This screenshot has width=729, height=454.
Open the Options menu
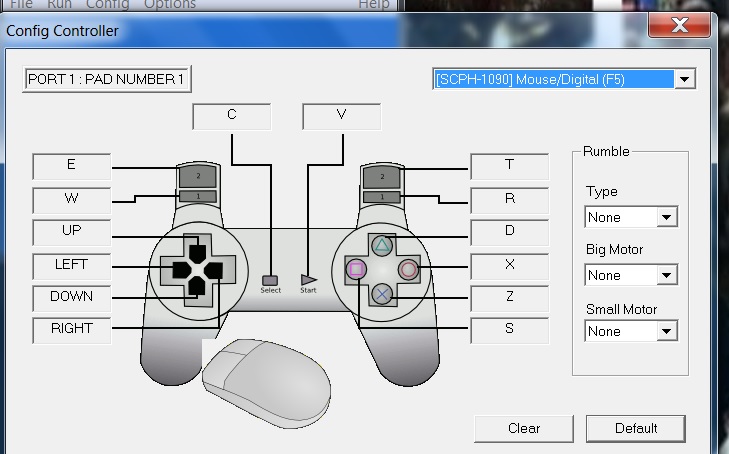point(170,4)
